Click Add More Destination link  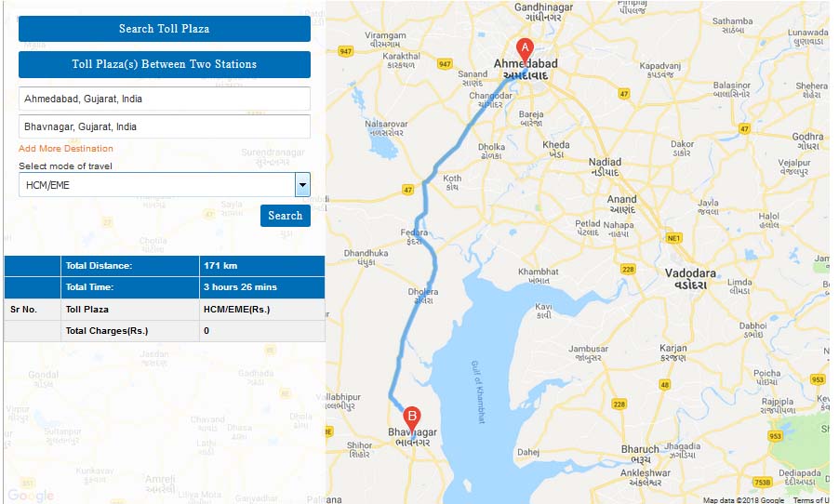click(66, 148)
